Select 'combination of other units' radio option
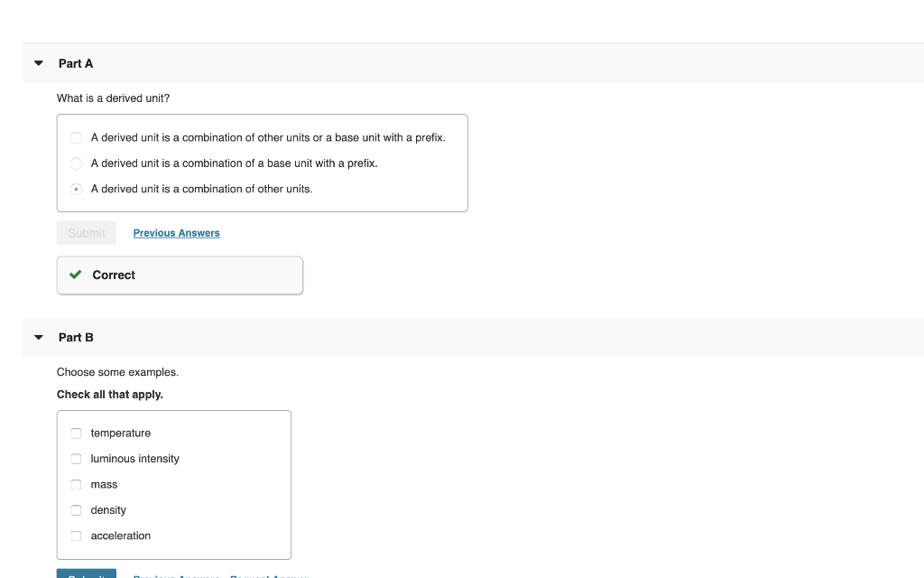The image size is (924, 578). [x=77, y=189]
